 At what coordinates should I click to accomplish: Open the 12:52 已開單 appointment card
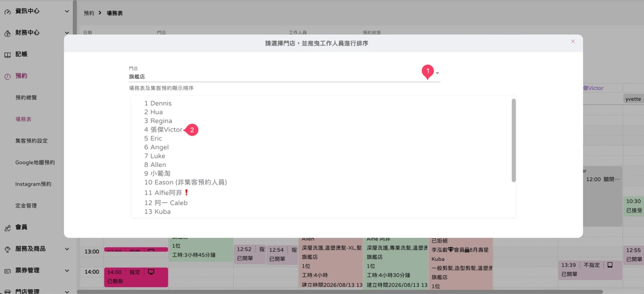(x=250, y=254)
